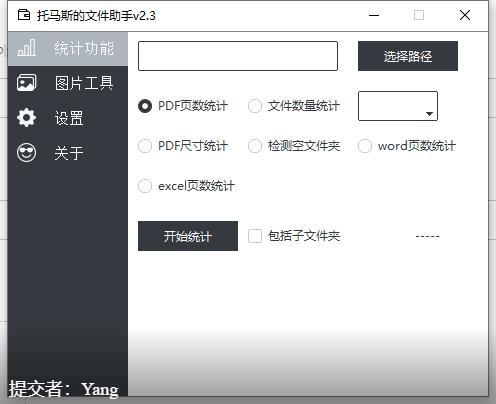Select the 文件数量统计 radio button
This screenshot has width=496, height=404.
pos(255,106)
